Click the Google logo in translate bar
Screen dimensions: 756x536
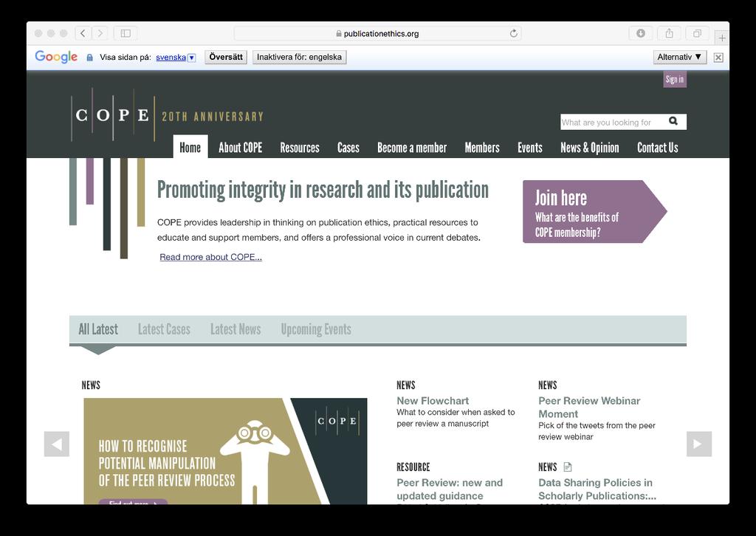point(56,57)
